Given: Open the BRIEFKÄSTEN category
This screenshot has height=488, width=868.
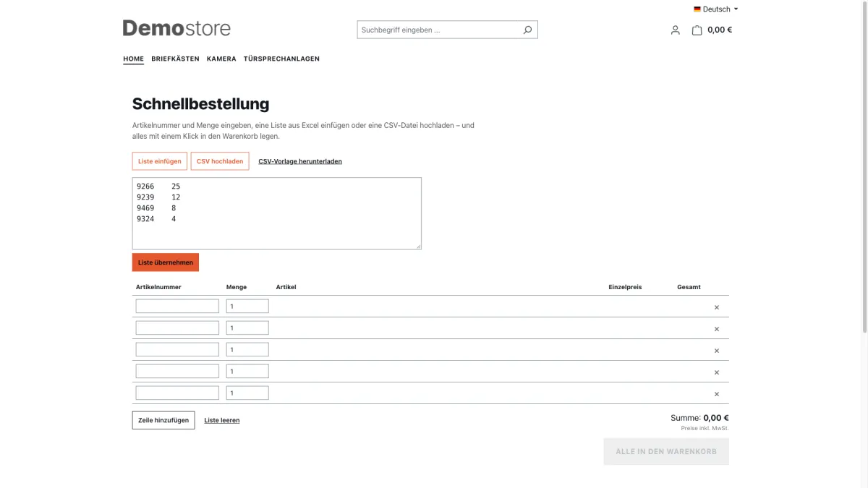Looking at the screenshot, I should (175, 59).
